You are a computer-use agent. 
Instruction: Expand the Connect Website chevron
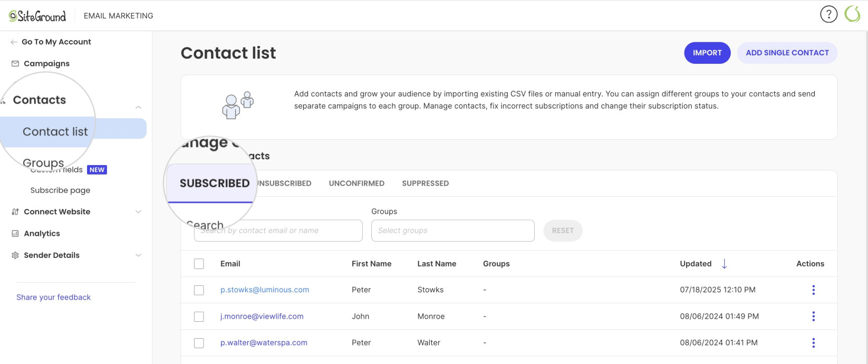pos(138,212)
